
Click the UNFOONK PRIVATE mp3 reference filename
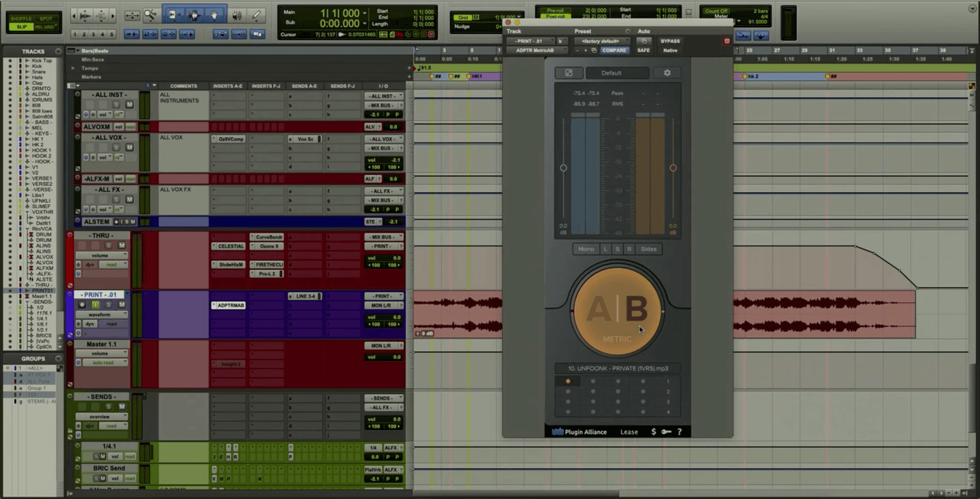(x=618, y=368)
